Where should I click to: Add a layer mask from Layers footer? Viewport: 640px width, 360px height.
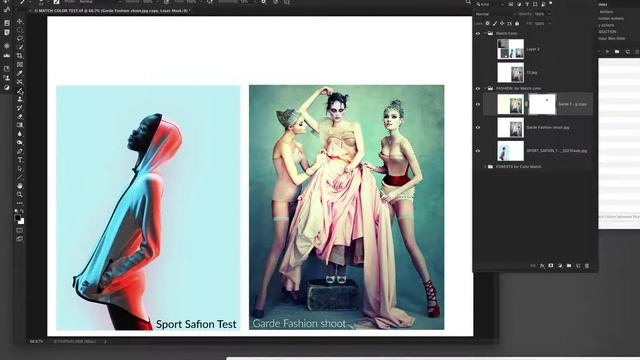[x=551, y=266]
